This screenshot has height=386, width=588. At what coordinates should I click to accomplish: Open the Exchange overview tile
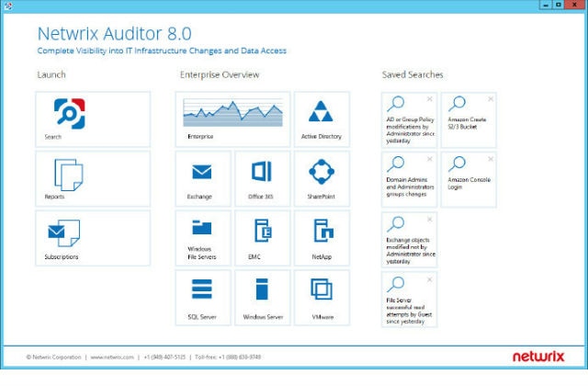[x=203, y=179]
